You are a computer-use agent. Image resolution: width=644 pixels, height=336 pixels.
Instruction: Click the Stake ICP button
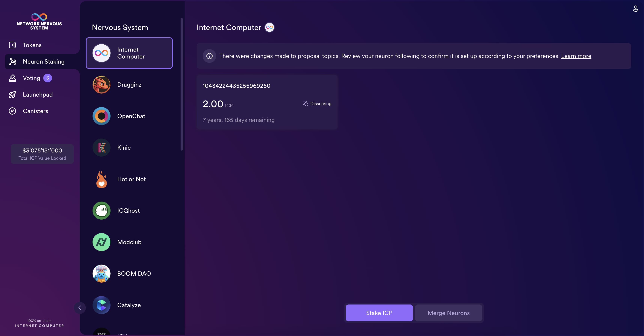click(x=379, y=313)
